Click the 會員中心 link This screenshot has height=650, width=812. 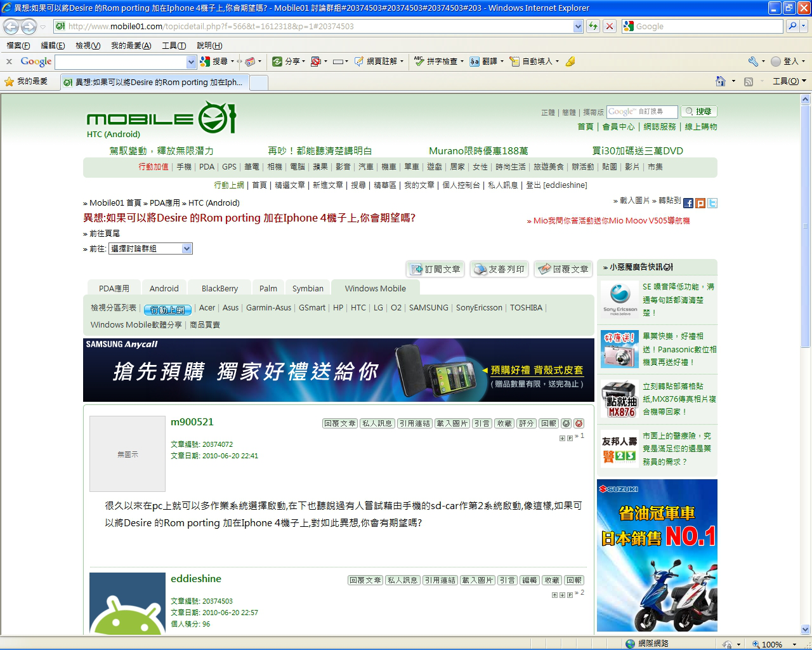(x=619, y=127)
